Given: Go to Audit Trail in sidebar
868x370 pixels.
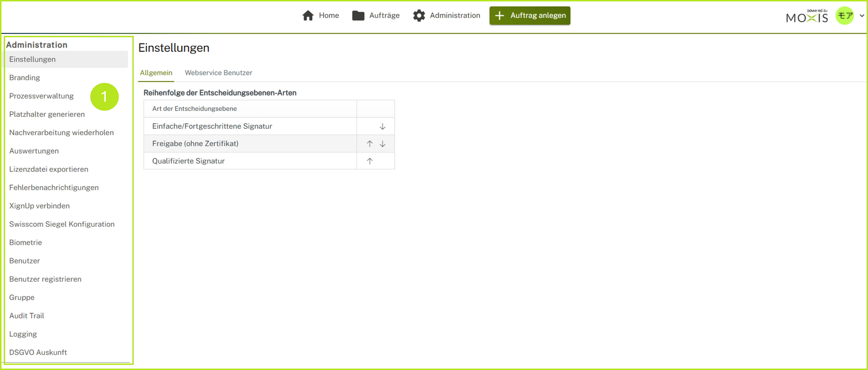Looking at the screenshot, I should tap(27, 316).
